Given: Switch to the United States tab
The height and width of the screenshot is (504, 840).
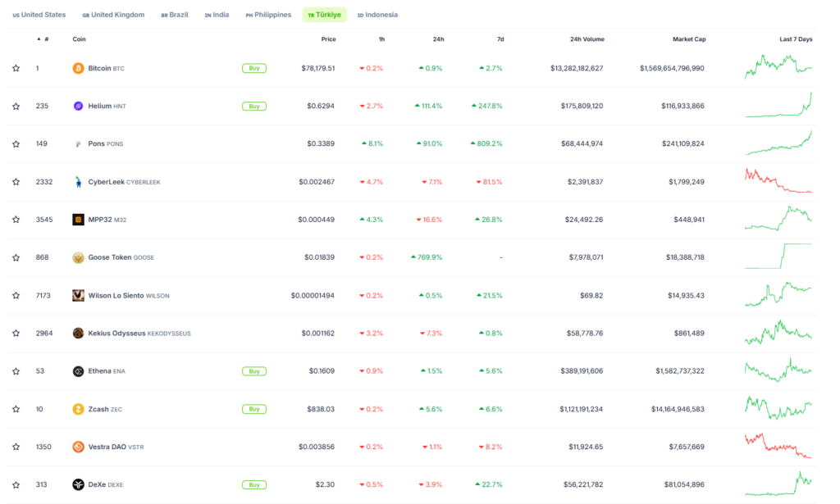Looking at the screenshot, I should click(39, 15).
